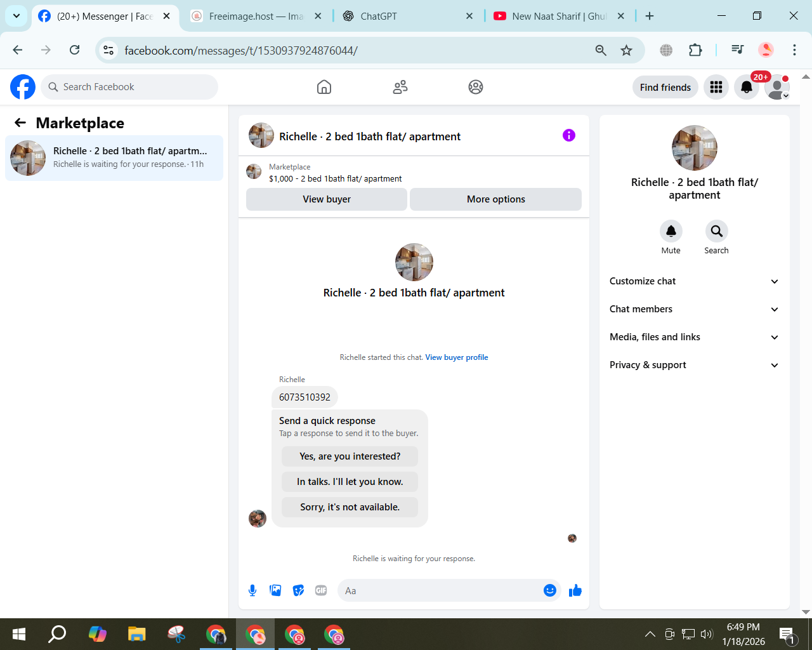Switch to the New Naat Sharif YouTube tab
Viewport: 812px width, 650px height.
pyautogui.click(x=558, y=17)
